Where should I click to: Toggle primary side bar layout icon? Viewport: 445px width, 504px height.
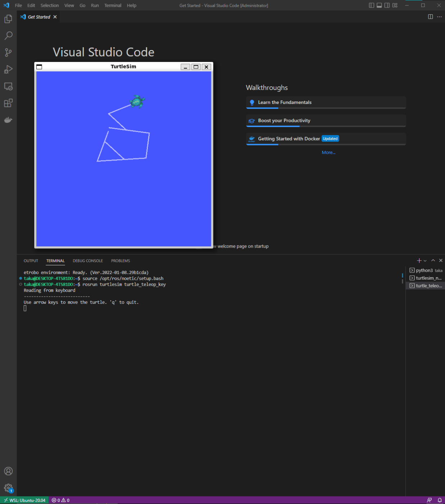[372, 5]
